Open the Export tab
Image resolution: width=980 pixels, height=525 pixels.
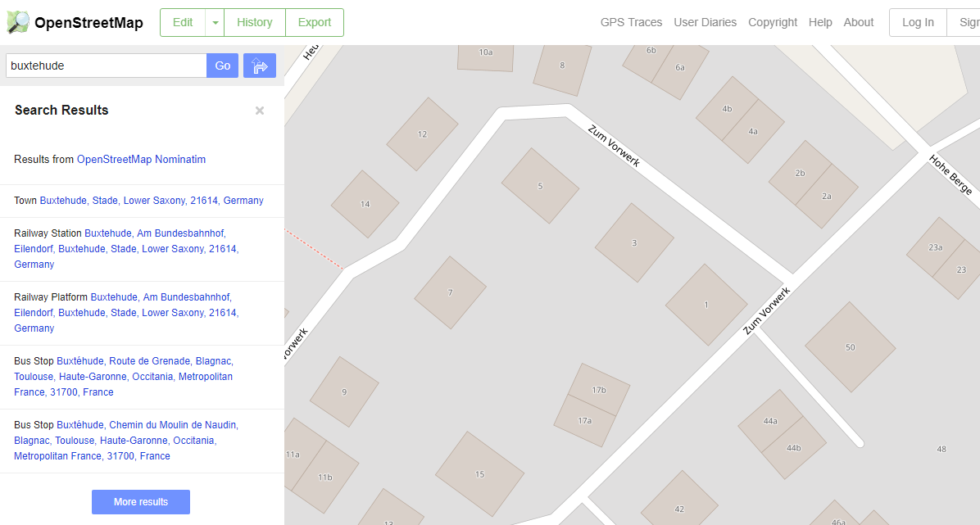click(315, 22)
